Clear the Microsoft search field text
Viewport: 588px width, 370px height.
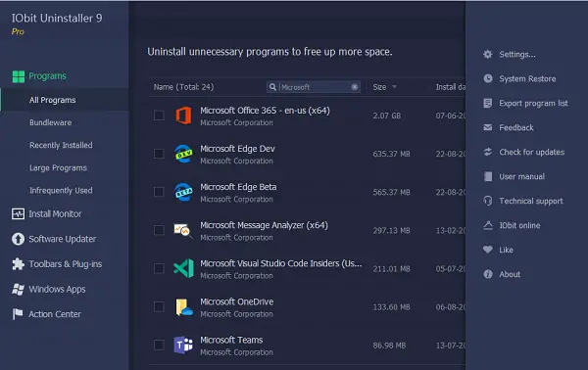(x=355, y=87)
